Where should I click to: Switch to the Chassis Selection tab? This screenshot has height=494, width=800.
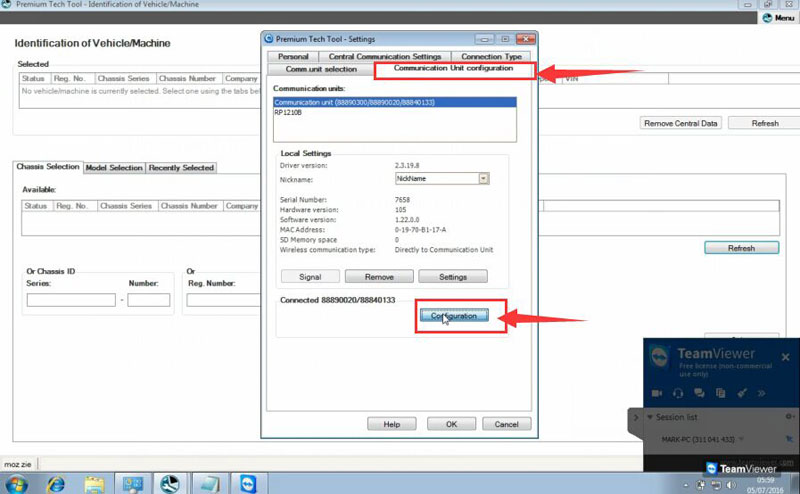coord(47,167)
